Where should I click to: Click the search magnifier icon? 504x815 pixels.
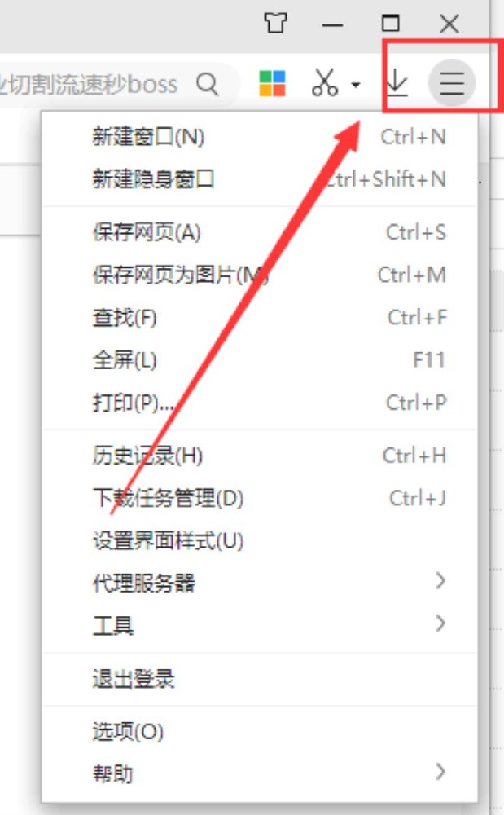coord(208,83)
